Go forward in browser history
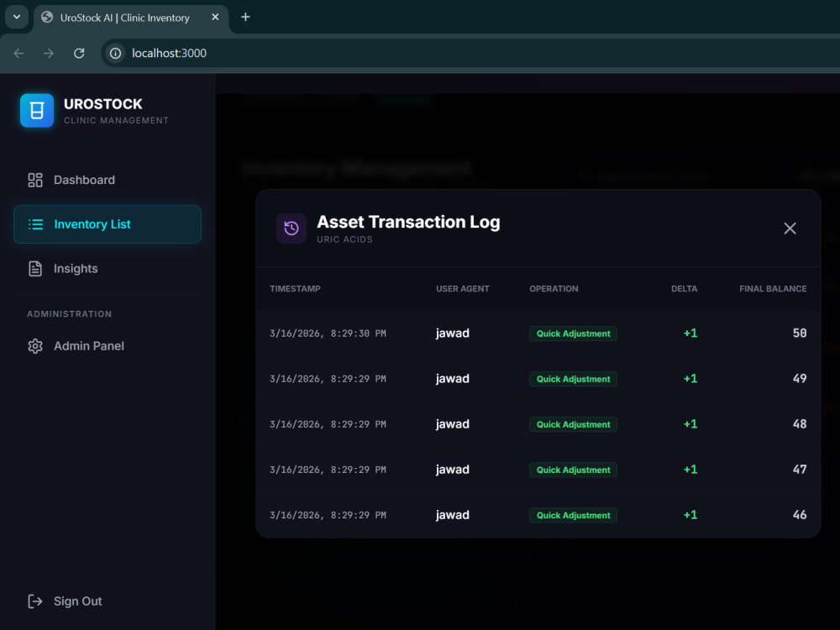 [x=49, y=53]
